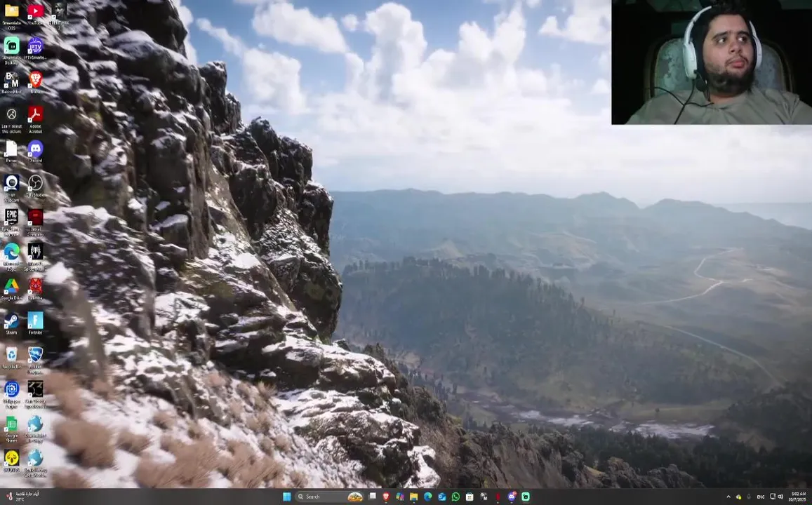Open the IPTV Smarters desktop icon
Viewport: 812px width, 505px height.
35,48
